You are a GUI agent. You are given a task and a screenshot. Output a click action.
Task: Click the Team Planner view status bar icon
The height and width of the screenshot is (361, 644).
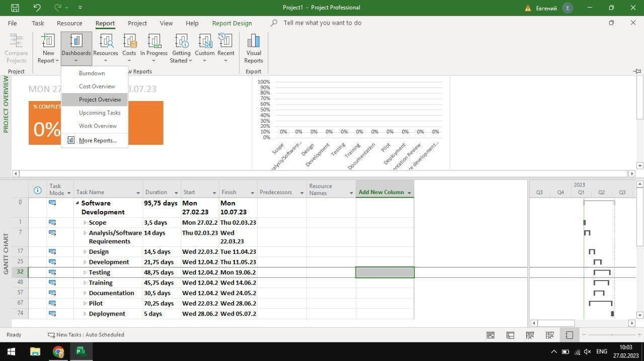[x=530, y=335]
